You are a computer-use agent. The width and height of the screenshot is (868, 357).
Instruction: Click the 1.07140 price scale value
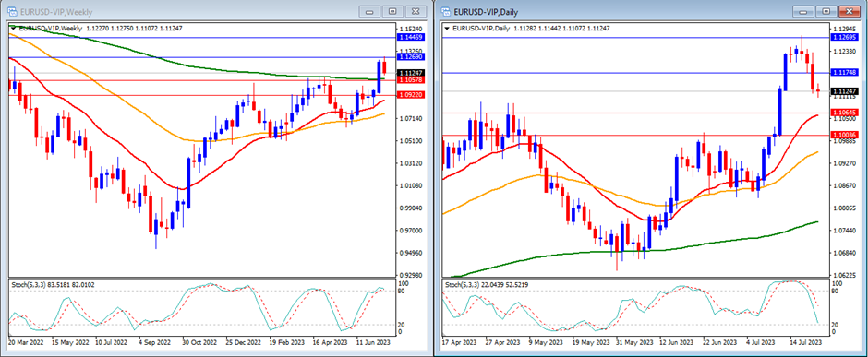pos(410,119)
